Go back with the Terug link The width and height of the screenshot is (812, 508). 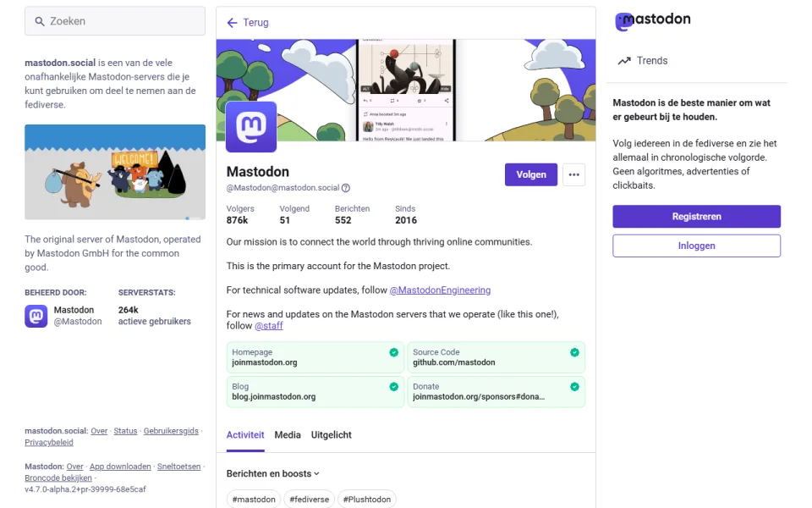click(x=248, y=22)
